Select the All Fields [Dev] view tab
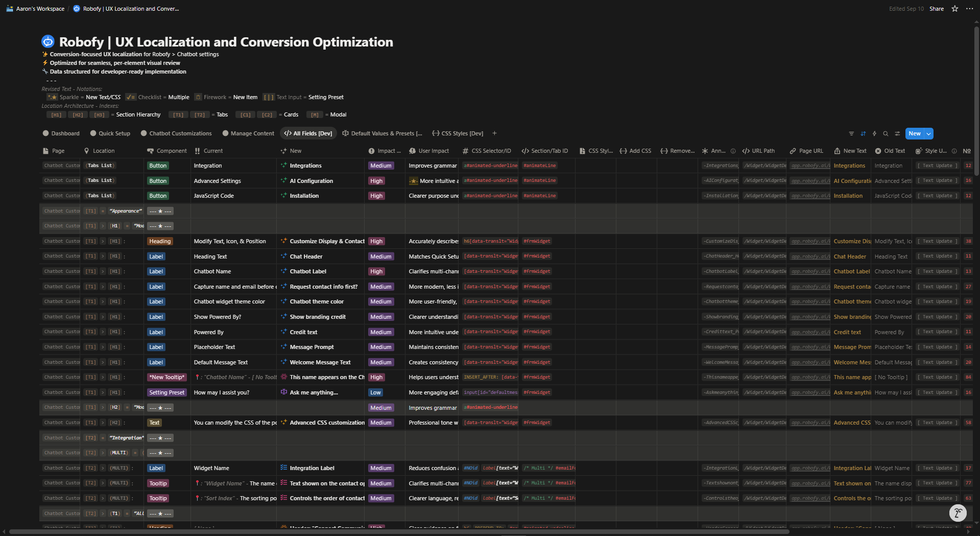The height and width of the screenshot is (536, 980). click(x=308, y=134)
